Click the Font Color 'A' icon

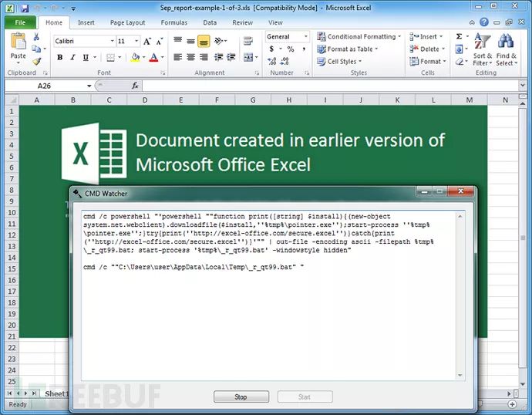point(153,57)
